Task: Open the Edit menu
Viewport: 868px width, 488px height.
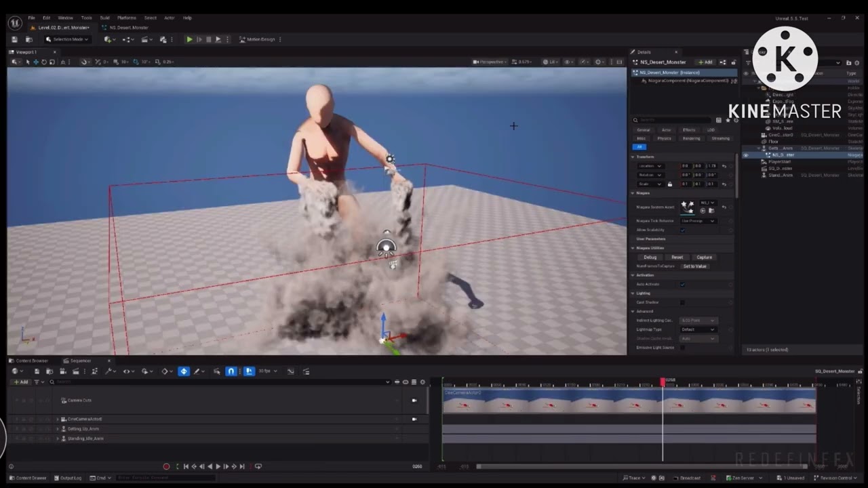Action: click(46, 18)
